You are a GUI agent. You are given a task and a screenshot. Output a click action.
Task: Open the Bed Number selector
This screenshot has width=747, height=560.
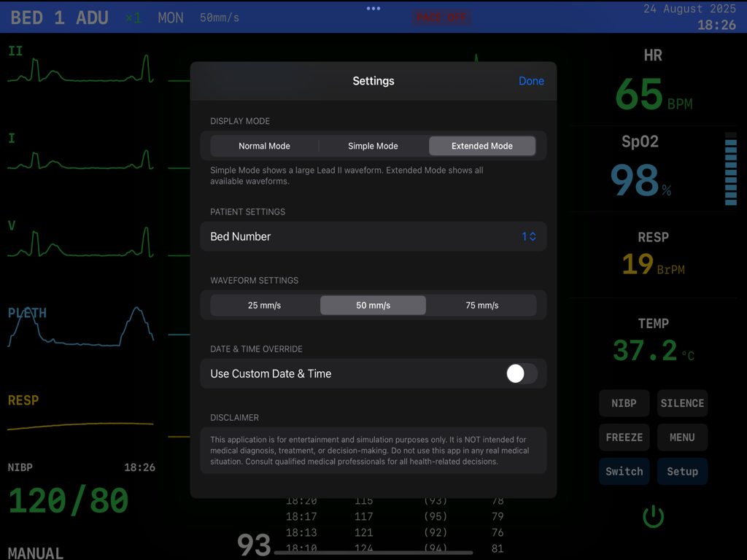(529, 236)
